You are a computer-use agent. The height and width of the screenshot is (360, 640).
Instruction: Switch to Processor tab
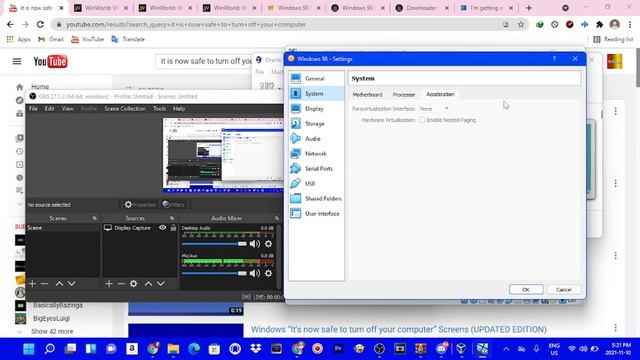pyautogui.click(x=404, y=95)
